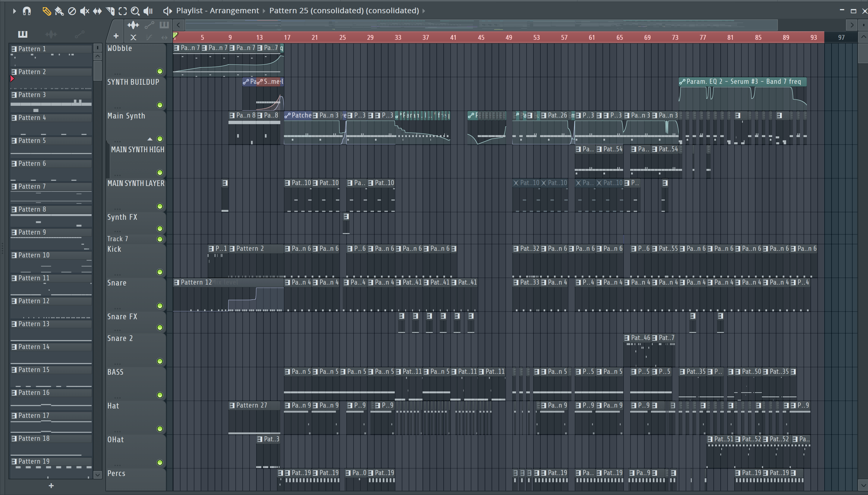Viewport: 868px width, 495px height.
Task: Mute the WObble track
Action: click(160, 71)
